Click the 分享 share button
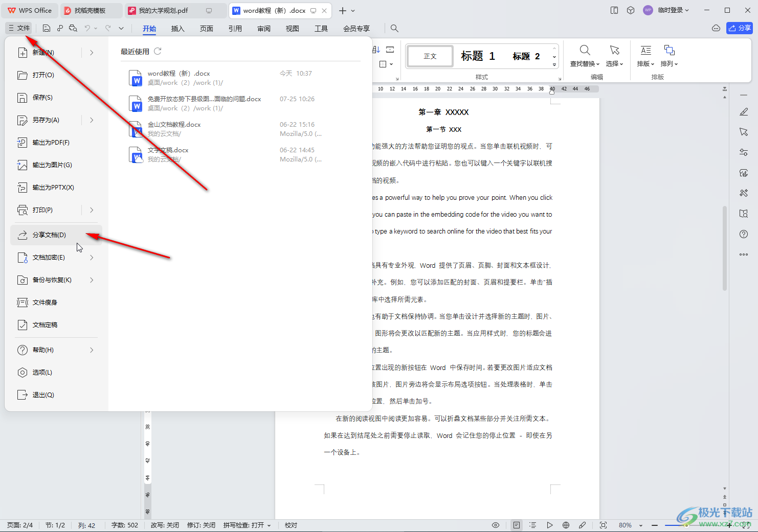Viewport: 758px width, 532px height. click(x=740, y=28)
